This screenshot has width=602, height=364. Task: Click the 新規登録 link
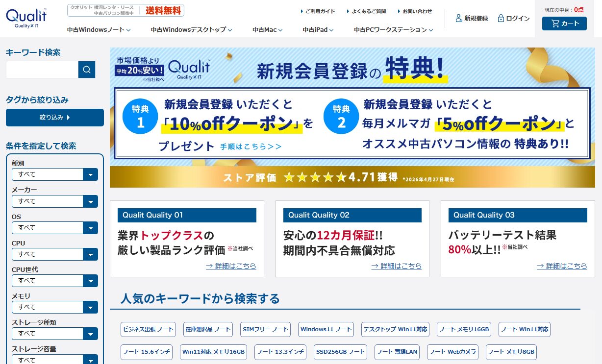coord(476,19)
